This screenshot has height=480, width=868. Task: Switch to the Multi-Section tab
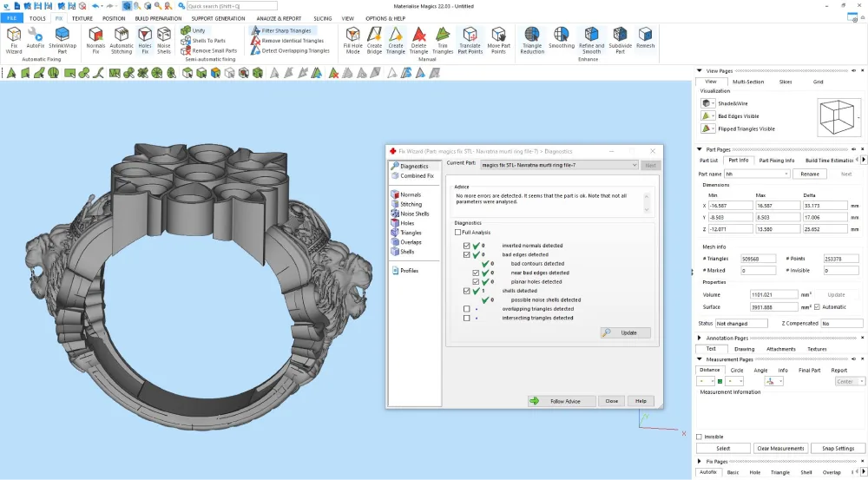click(748, 82)
